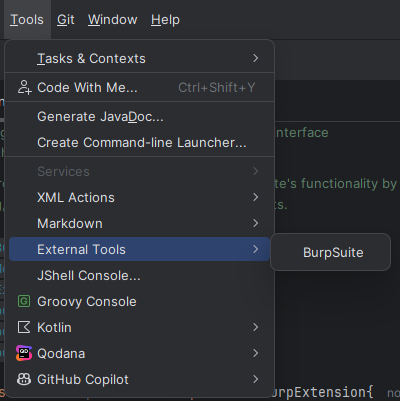Image resolution: width=400 pixels, height=401 pixels.
Task: Open JShell Console...
Action: (139, 275)
